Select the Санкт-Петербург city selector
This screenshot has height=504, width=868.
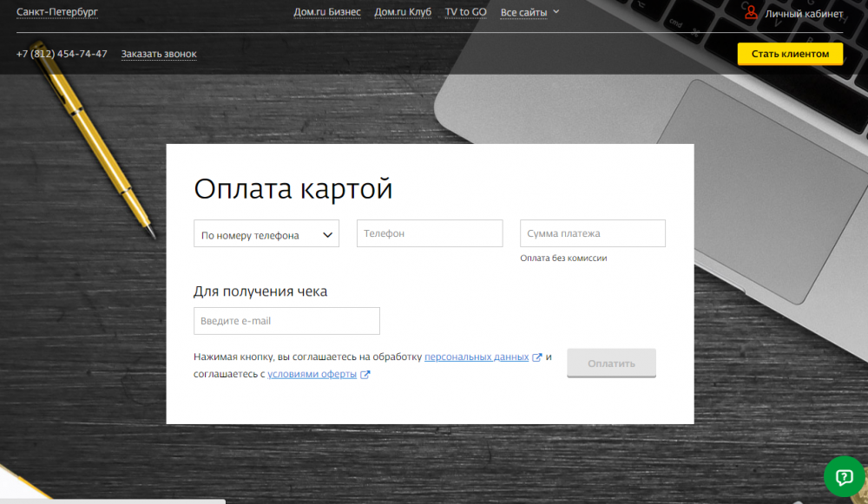(57, 11)
